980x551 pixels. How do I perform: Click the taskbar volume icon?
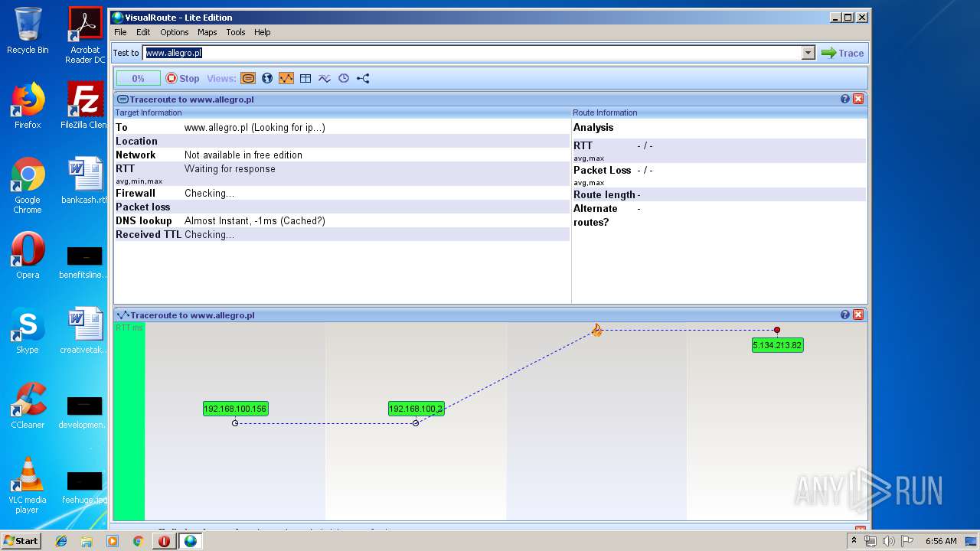tap(888, 541)
